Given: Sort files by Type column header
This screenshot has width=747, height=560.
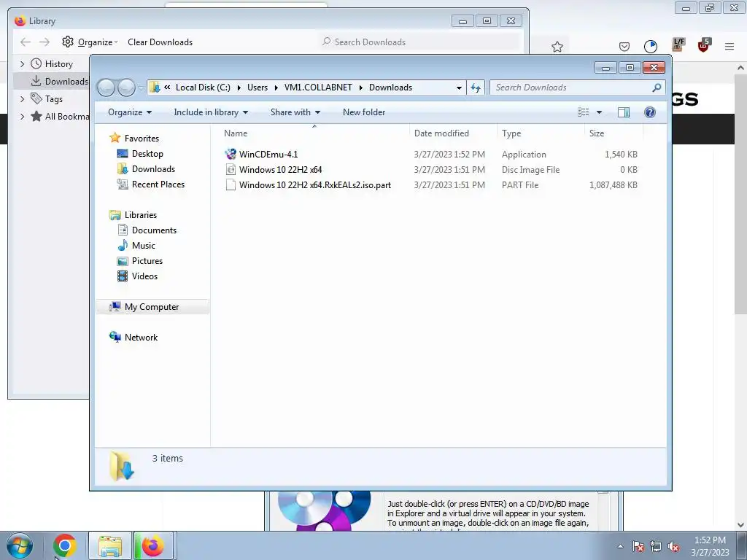Looking at the screenshot, I should point(541,133).
